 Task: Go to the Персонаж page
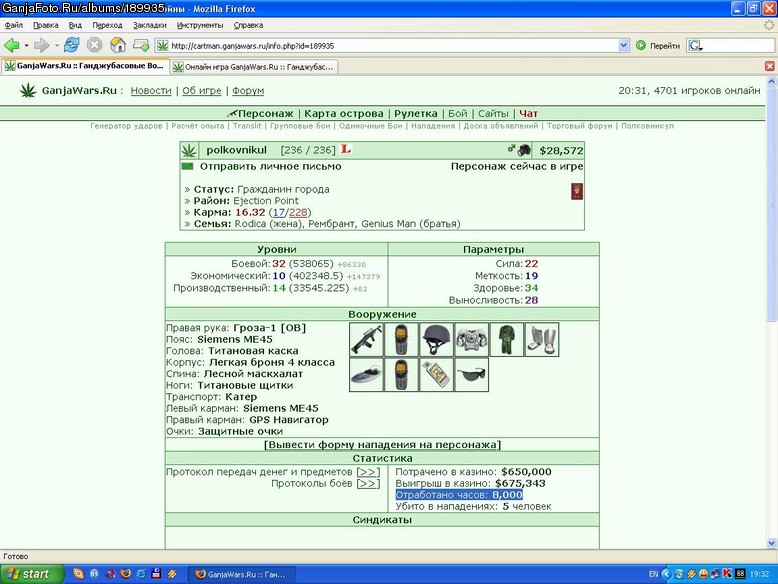click(x=265, y=114)
